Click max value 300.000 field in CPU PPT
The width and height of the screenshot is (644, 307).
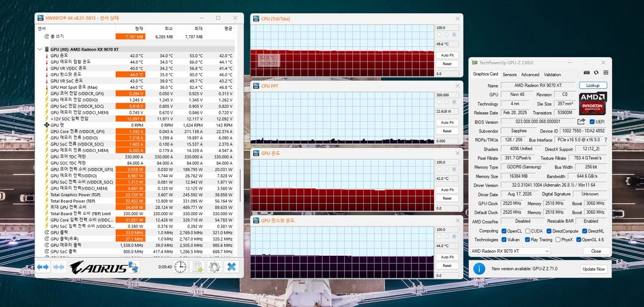(x=447, y=95)
